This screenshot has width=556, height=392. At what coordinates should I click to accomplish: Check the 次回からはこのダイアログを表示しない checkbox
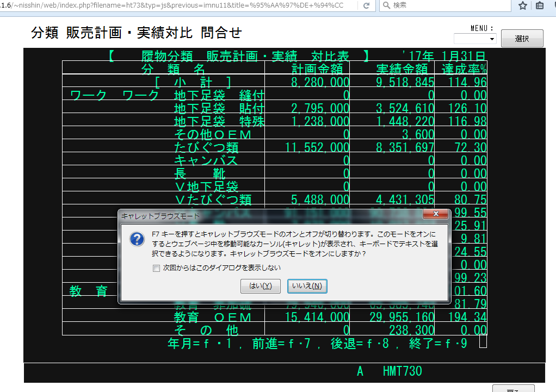click(x=157, y=268)
